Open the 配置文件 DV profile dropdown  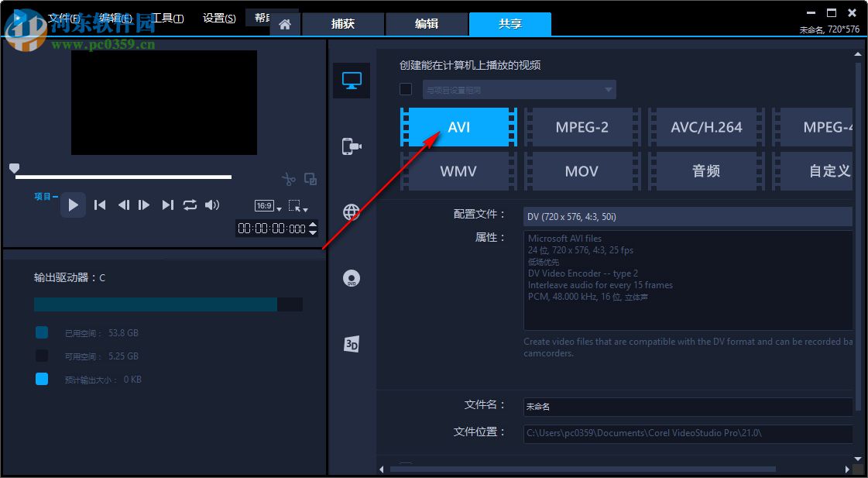click(687, 217)
